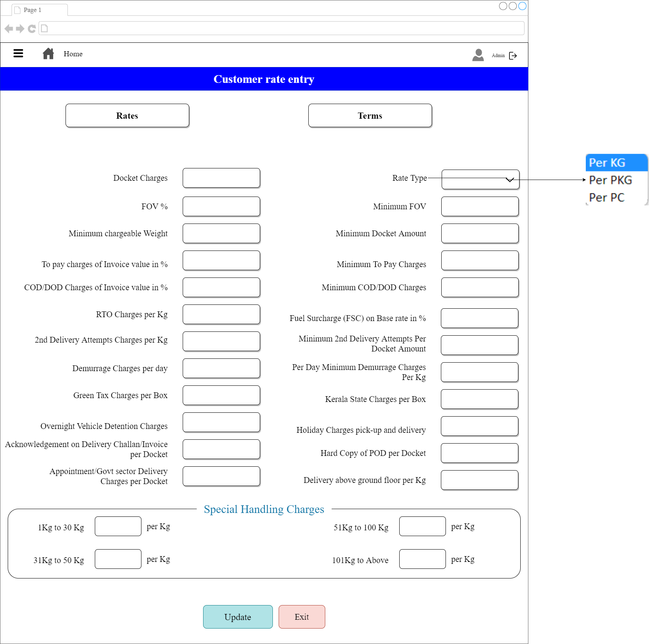Click the Home house icon
Screen dimensions: 649x644
[48, 54]
